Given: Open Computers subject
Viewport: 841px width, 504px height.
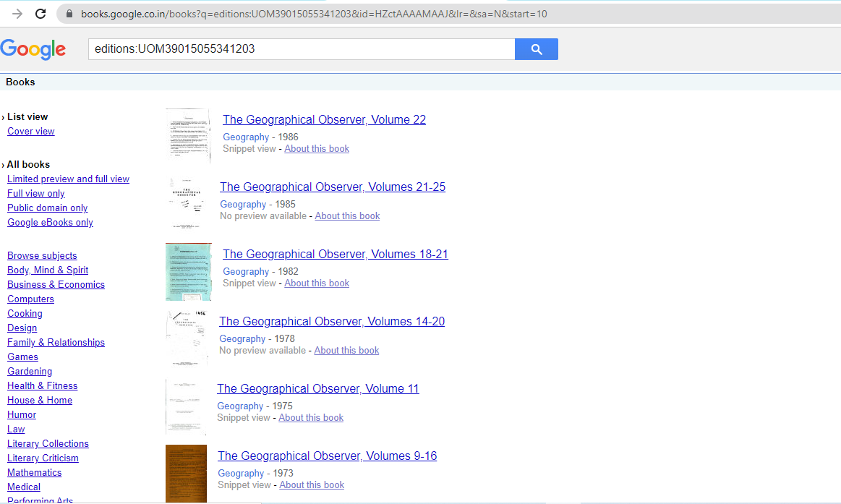Looking at the screenshot, I should coord(30,299).
